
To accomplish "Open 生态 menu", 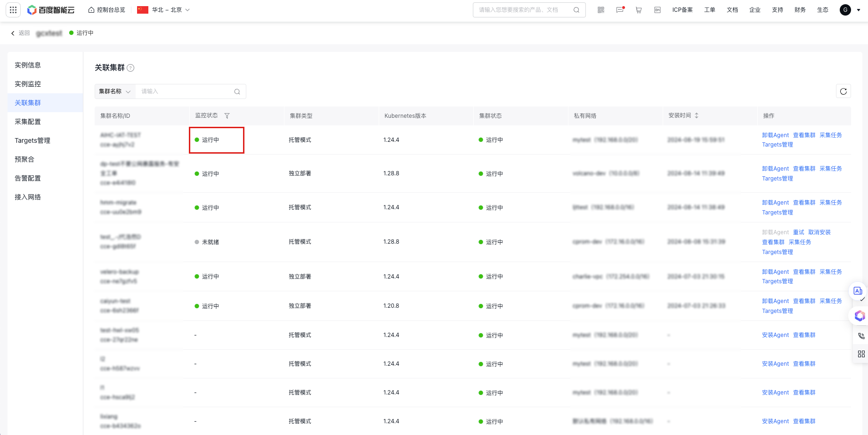I will [823, 10].
